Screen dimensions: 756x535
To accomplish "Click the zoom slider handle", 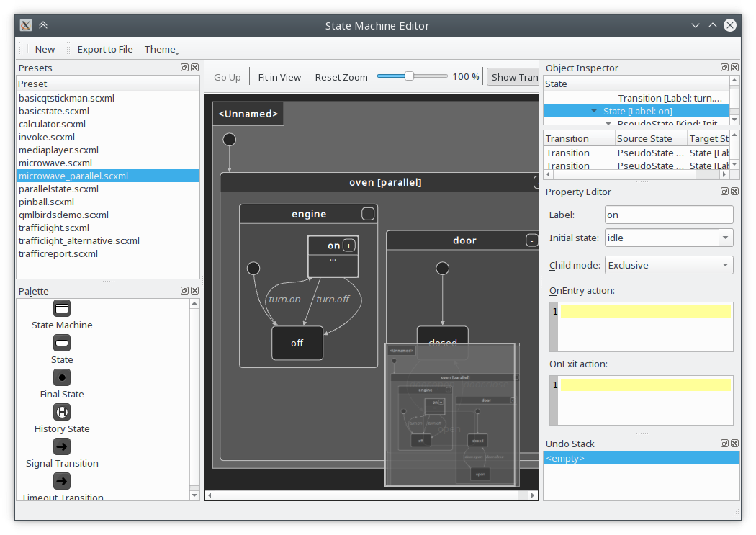I will (409, 76).
